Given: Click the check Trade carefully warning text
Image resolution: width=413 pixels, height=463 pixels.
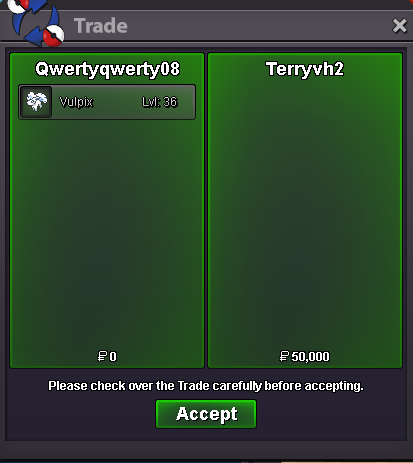Looking at the screenshot, I should pyautogui.click(x=206, y=386).
